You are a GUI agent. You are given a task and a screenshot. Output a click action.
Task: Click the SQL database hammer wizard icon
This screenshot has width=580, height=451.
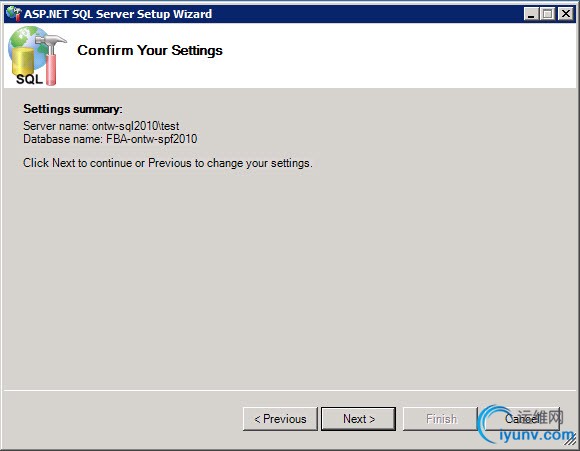[37, 55]
